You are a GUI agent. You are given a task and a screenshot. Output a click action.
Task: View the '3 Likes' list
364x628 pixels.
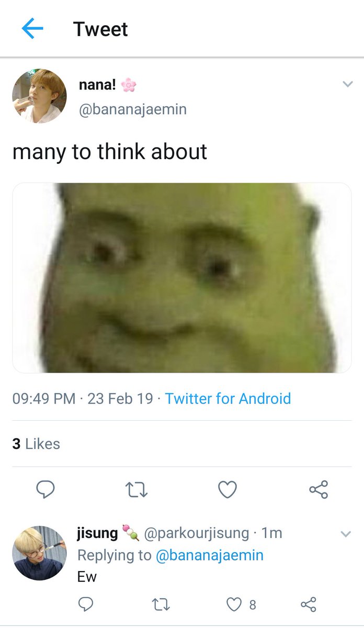click(36, 444)
